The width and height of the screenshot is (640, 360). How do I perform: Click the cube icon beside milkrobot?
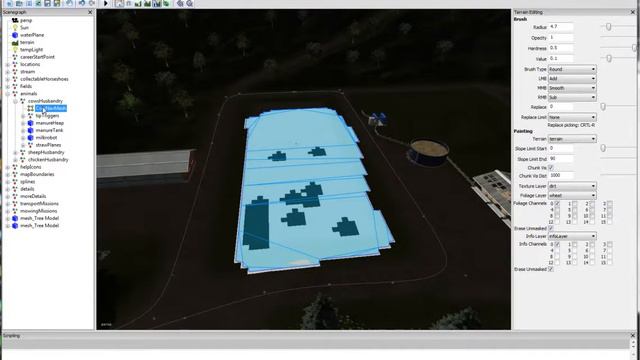coord(31,138)
